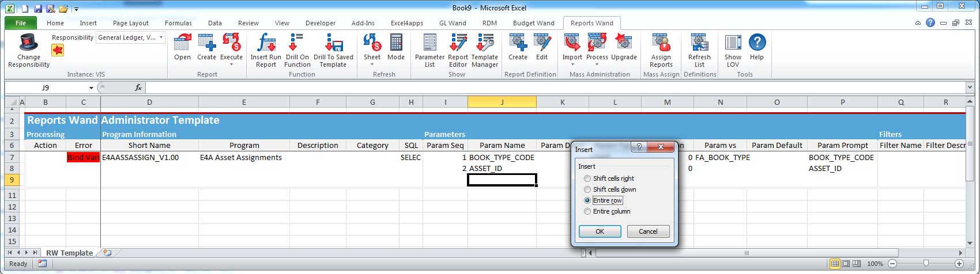Adjust the zoom slider handle
Screen dimensions: 980x274
926,264
